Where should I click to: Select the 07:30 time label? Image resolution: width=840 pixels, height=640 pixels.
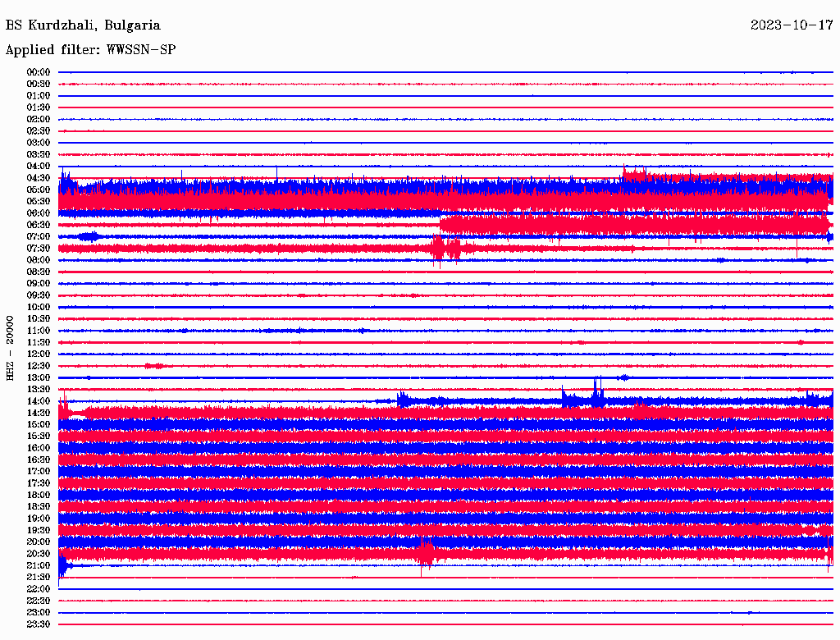coord(38,248)
